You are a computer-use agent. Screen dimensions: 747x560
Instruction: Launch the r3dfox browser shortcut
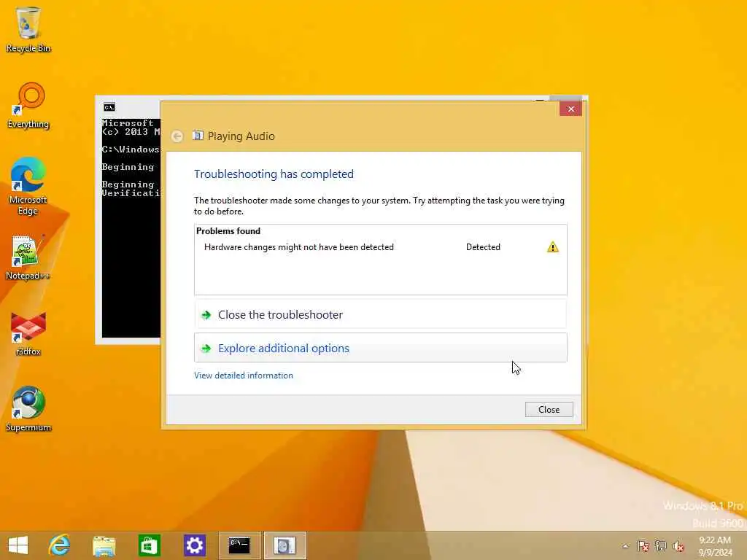point(28,333)
